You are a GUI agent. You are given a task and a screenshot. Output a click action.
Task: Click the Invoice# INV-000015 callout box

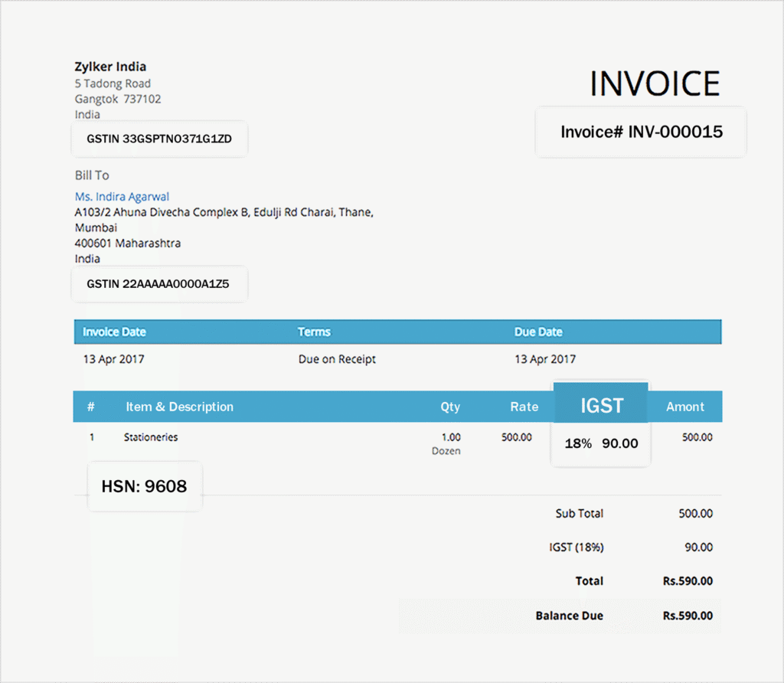tap(641, 132)
